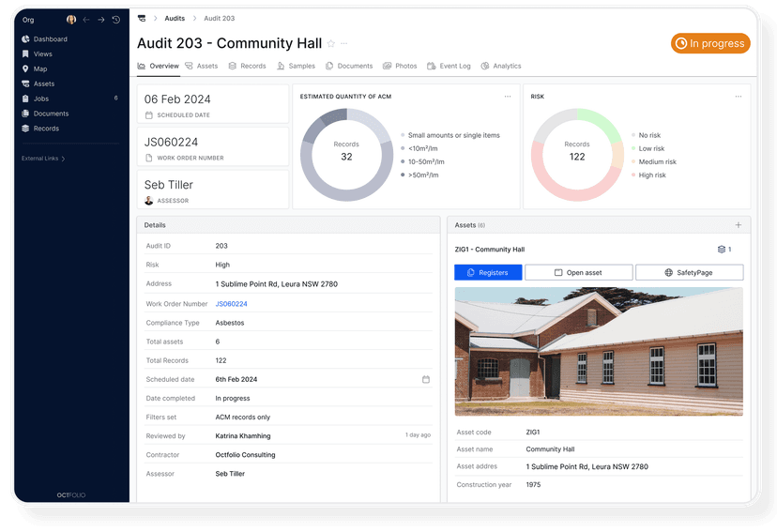
Task: Switch to the Documents tab
Action: coord(349,66)
